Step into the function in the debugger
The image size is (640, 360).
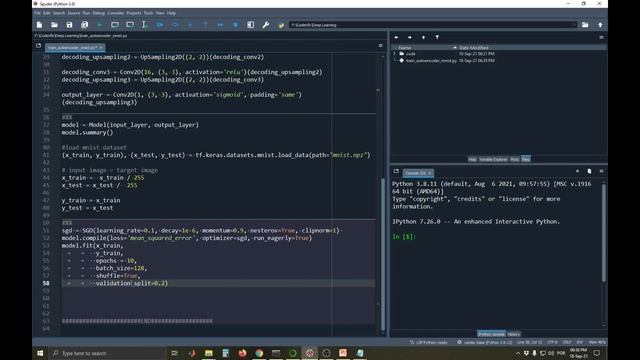190,25
